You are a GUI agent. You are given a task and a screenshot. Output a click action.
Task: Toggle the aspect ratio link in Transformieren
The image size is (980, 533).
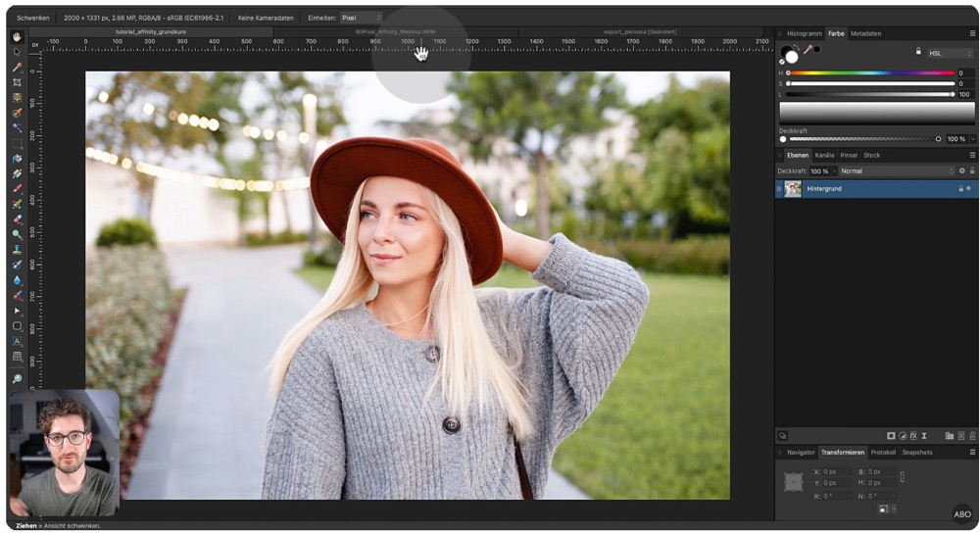903,477
